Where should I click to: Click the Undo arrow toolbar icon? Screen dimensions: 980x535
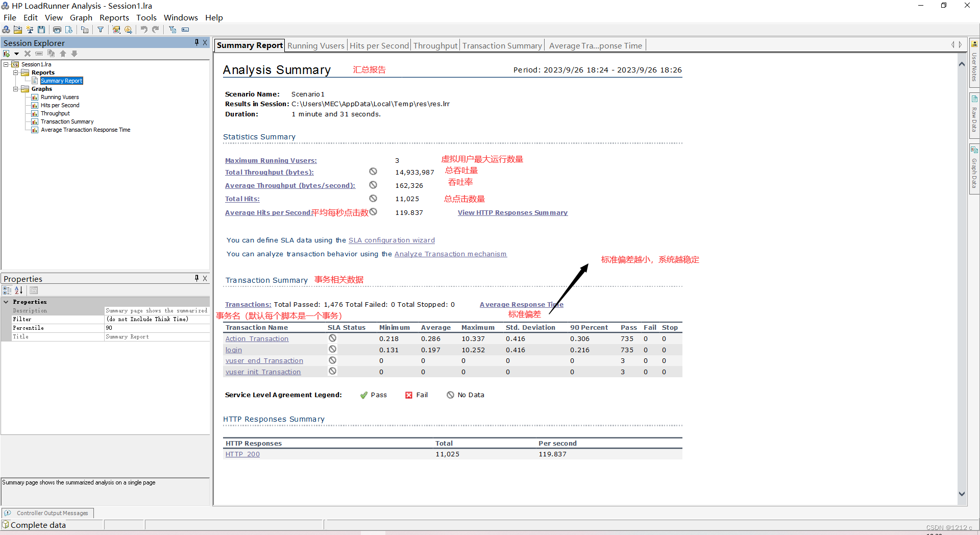point(144,30)
